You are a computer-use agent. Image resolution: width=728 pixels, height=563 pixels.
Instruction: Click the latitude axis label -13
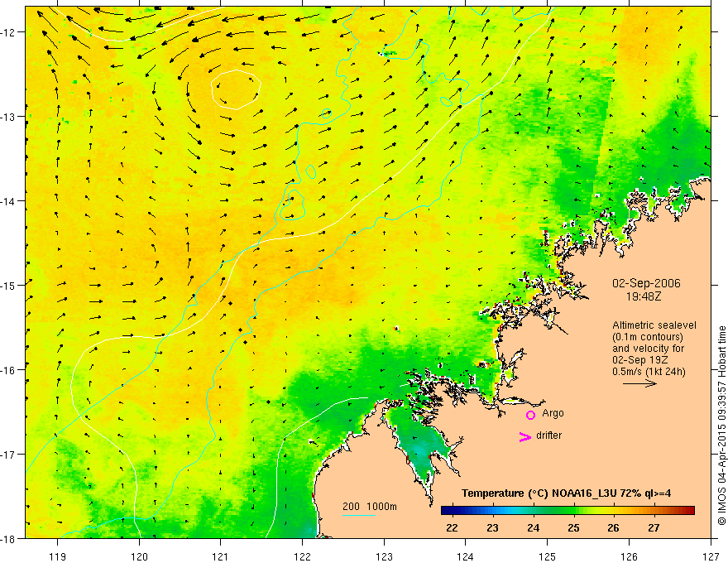point(9,117)
